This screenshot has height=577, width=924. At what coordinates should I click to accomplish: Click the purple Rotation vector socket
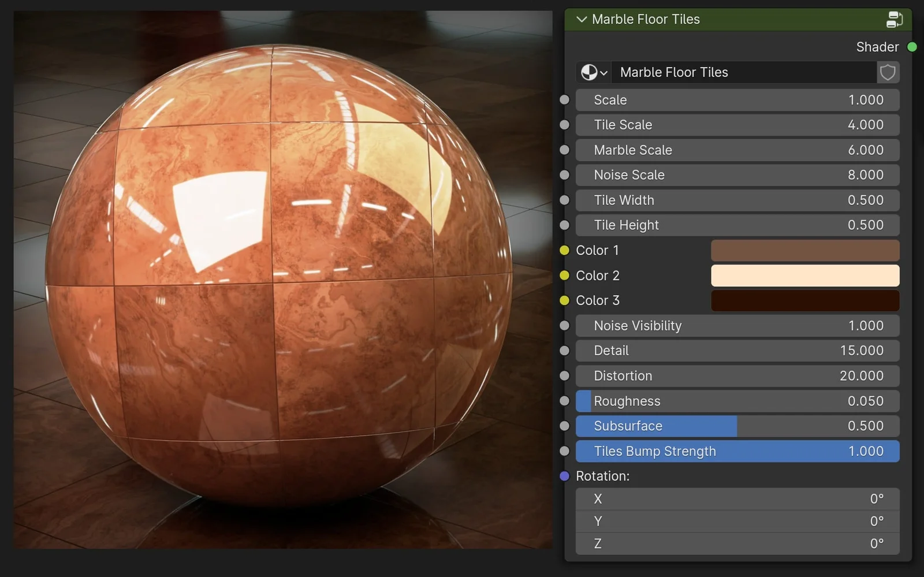coord(564,476)
